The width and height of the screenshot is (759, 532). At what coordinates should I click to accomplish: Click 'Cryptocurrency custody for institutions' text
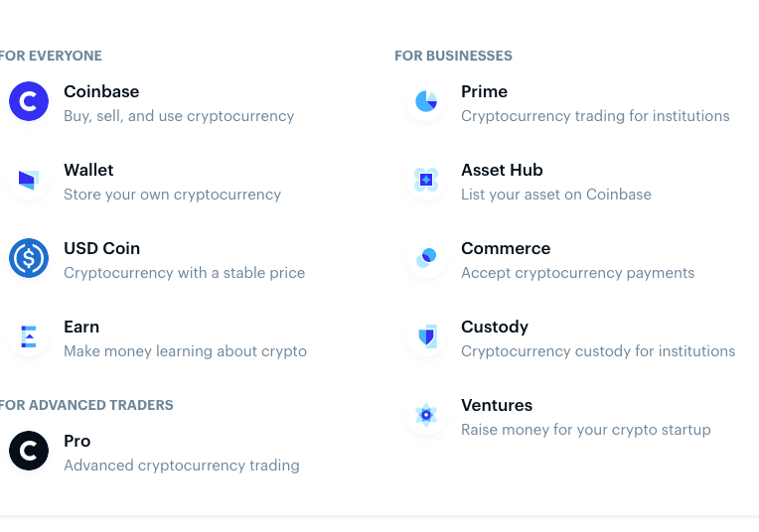point(598,351)
